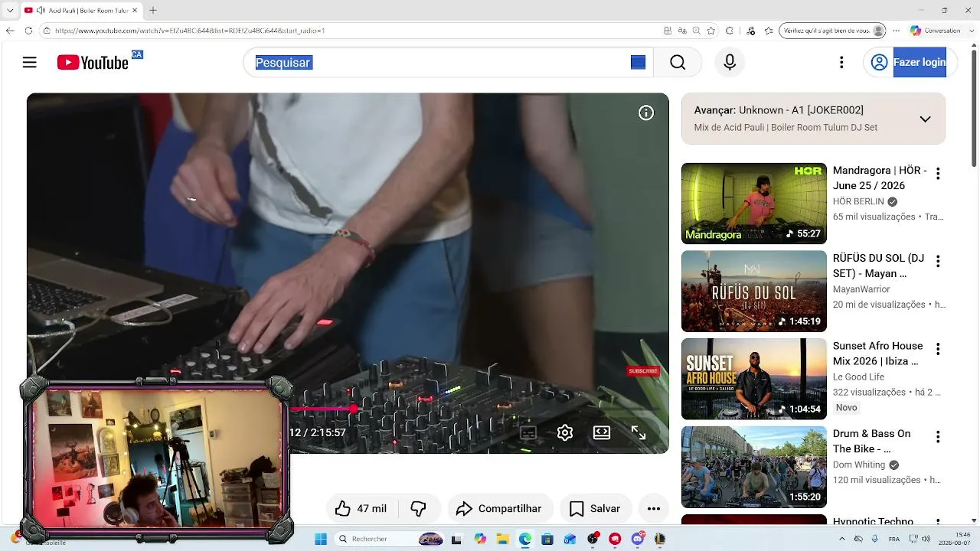980x551 pixels.
Task: Go to YouTube home via the logo
Action: (93, 63)
